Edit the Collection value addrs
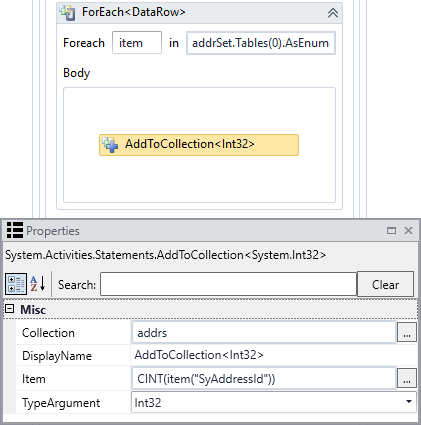 point(264,332)
